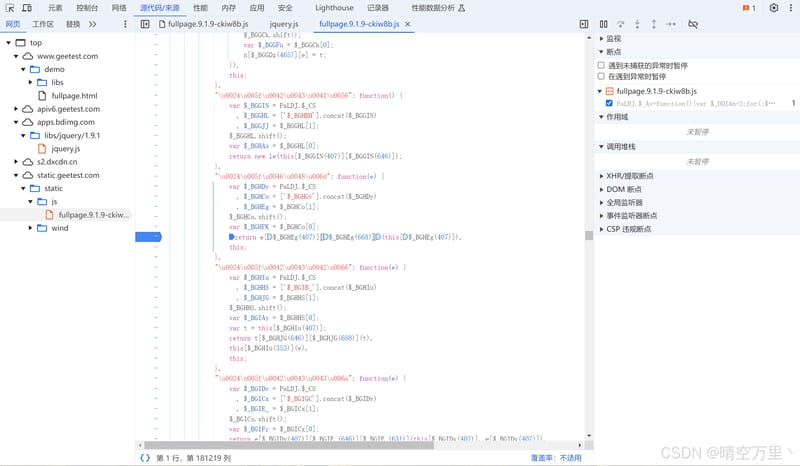Toggle the debugger sidebar icon
800x466 pixels.
[x=584, y=24]
